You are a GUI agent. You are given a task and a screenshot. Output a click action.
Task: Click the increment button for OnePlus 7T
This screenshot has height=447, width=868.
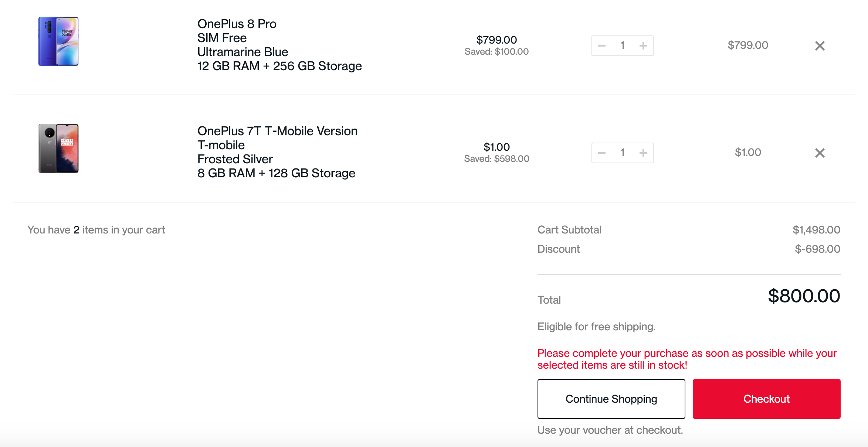click(643, 152)
